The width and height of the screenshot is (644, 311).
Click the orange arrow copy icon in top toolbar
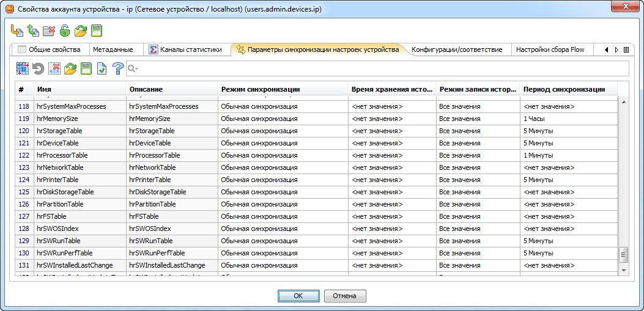(17, 30)
